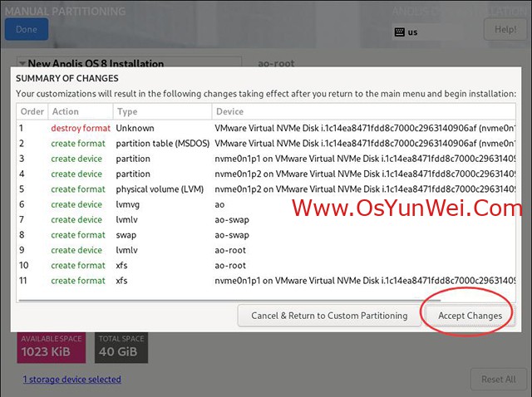532x397 pixels.
Task: Click the keyboard layout icon next to us
Action: 400,32
